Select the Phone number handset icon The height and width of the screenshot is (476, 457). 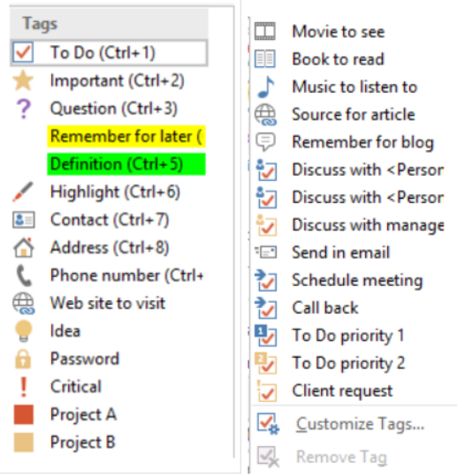click(24, 276)
